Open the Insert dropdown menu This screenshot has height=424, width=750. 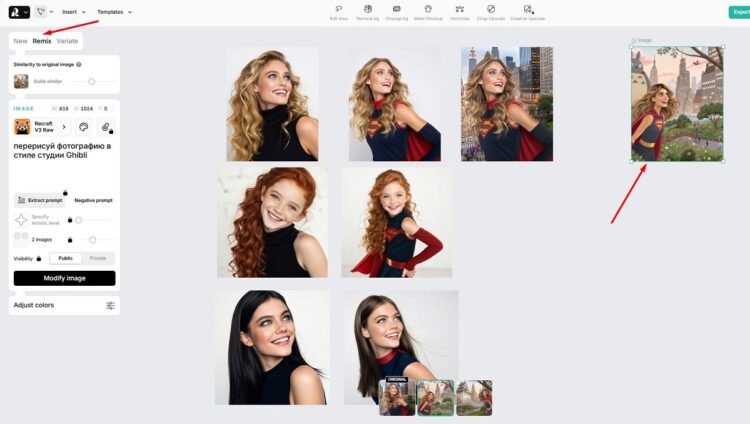[74, 12]
